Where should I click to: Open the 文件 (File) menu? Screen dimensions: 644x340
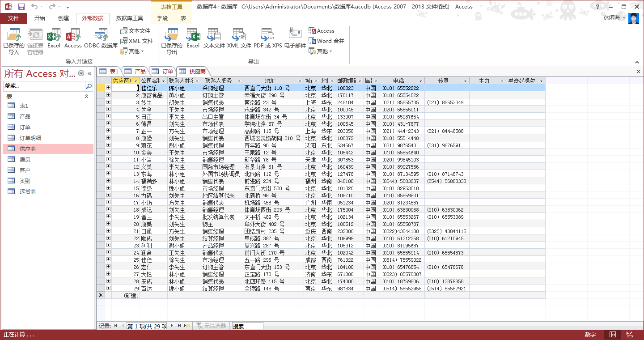pos(13,18)
